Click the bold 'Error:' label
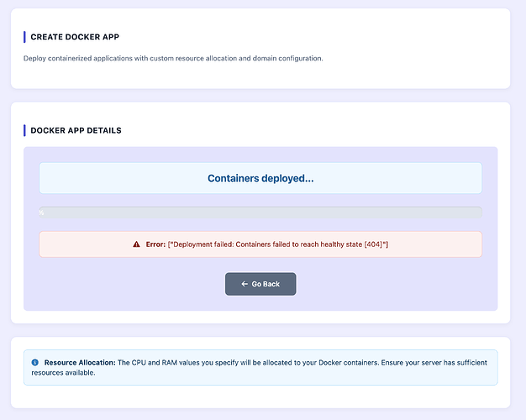 pyautogui.click(x=155, y=244)
